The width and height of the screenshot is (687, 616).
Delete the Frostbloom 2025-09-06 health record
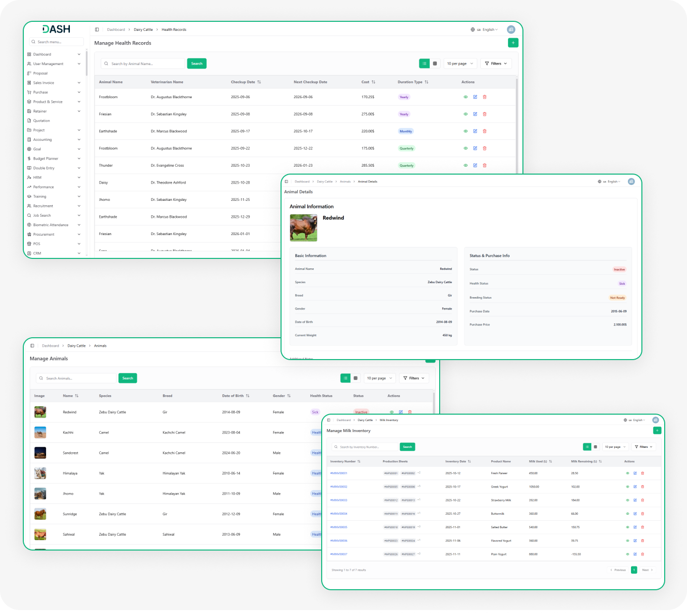[485, 97]
